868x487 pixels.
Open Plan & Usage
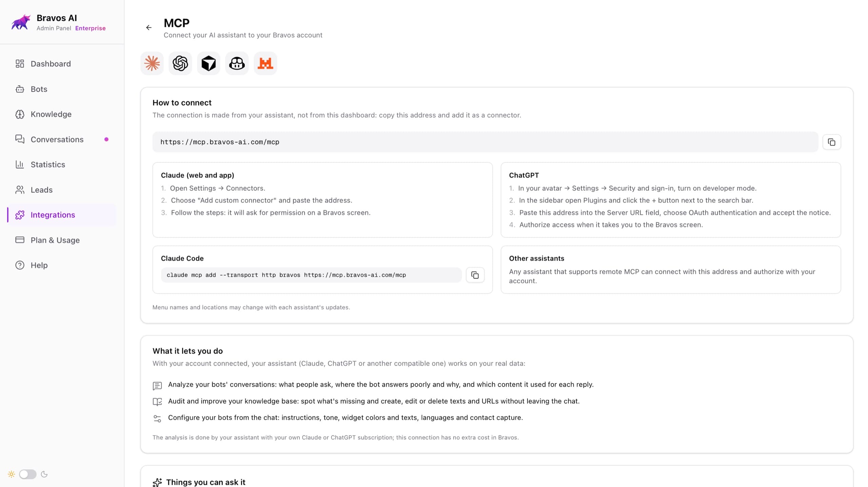(62, 240)
